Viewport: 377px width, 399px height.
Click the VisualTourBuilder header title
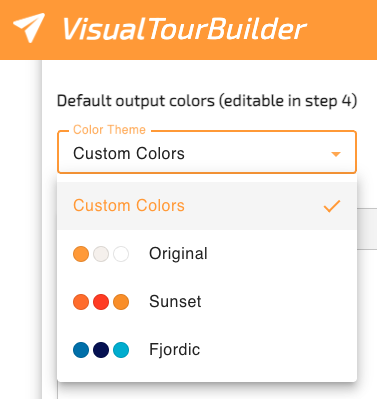tap(184, 29)
